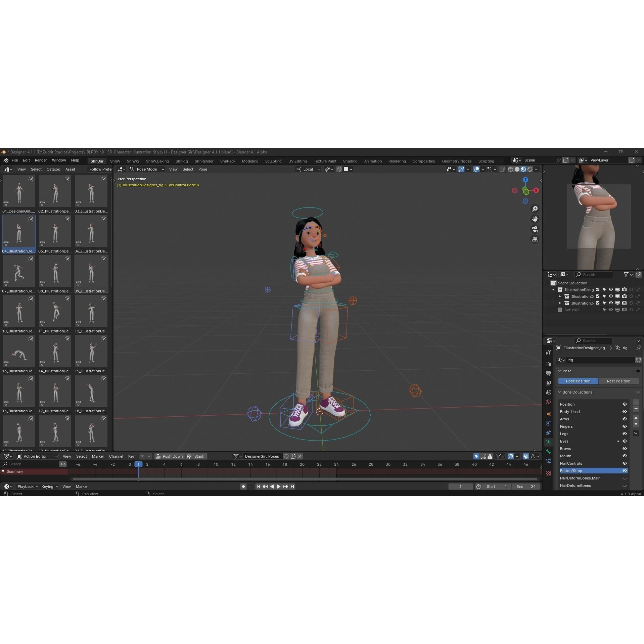Viewport: 644px width, 644px height.
Task: Click the Push Down button in Action Editor
Action: 170,456
